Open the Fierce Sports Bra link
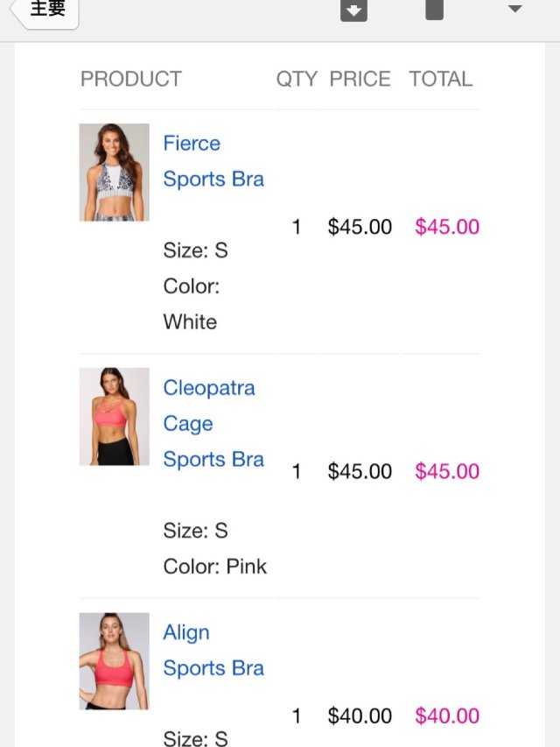This screenshot has height=747, width=560. 213,161
